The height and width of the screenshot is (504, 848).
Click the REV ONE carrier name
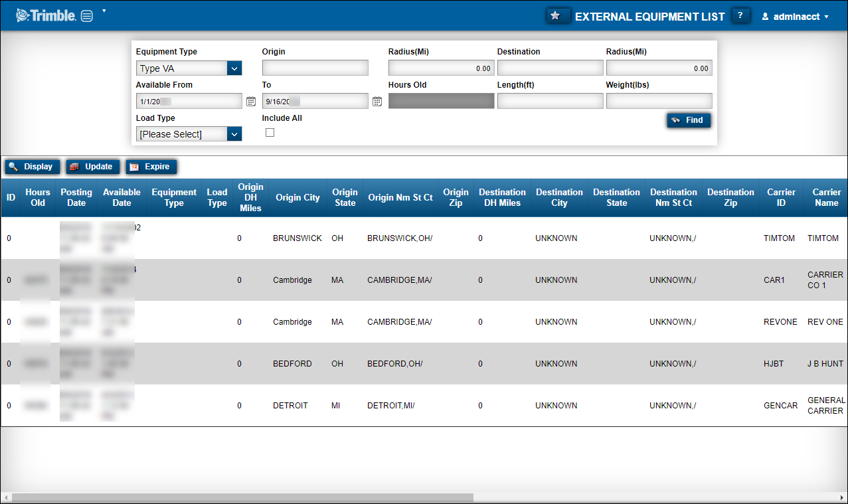825,322
